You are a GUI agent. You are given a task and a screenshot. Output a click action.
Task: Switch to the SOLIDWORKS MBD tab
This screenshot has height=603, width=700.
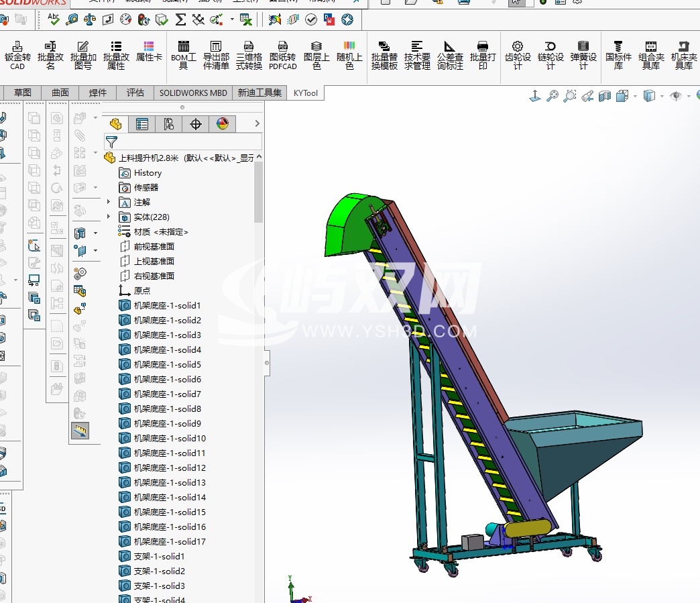pyautogui.click(x=193, y=93)
